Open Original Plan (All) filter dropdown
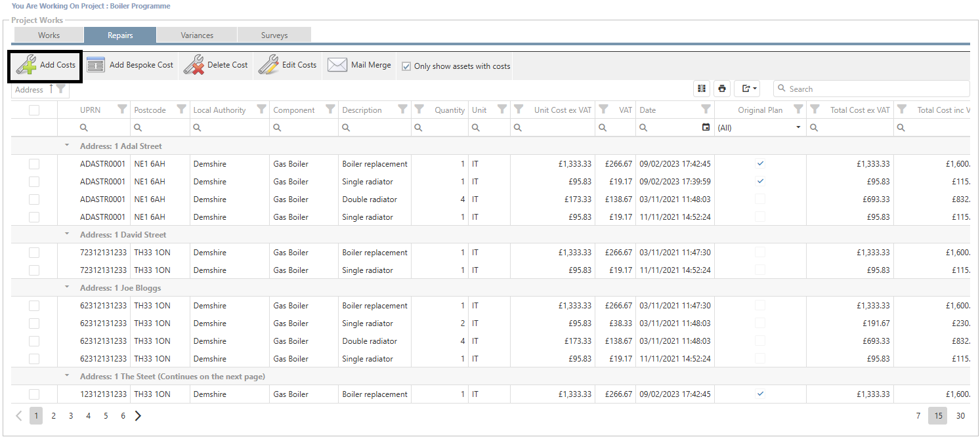This screenshot has height=437, width=980. coord(798,127)
